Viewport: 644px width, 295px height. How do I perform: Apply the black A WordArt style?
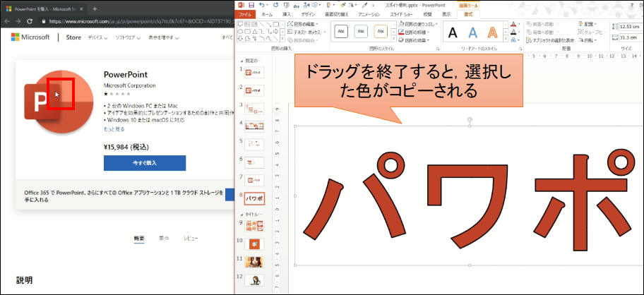coord(453,32)
